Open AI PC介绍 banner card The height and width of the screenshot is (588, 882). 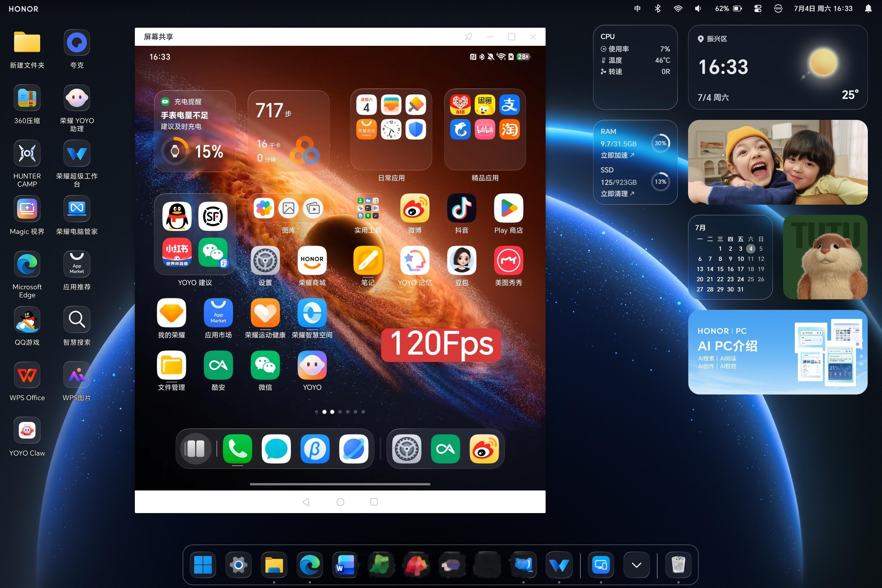tap(778, 352)
